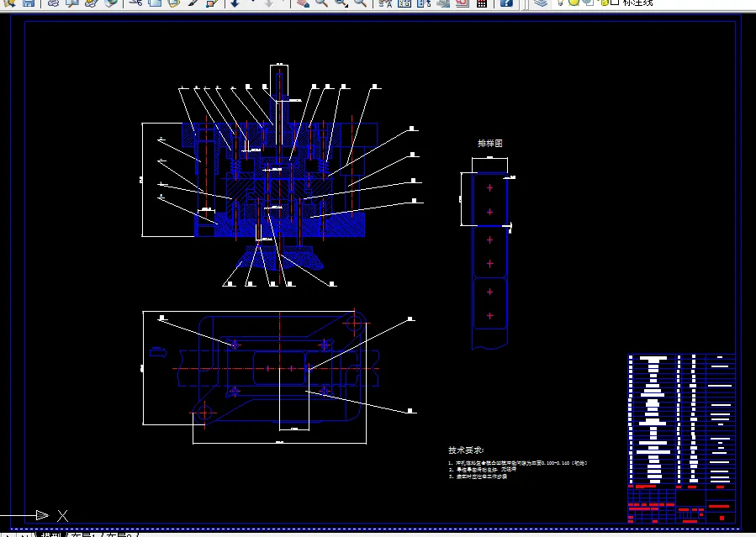This screenshot has width=756, height=537.
Task: Plot the drawing with the printer icon
Action: (x=54, y=3)
